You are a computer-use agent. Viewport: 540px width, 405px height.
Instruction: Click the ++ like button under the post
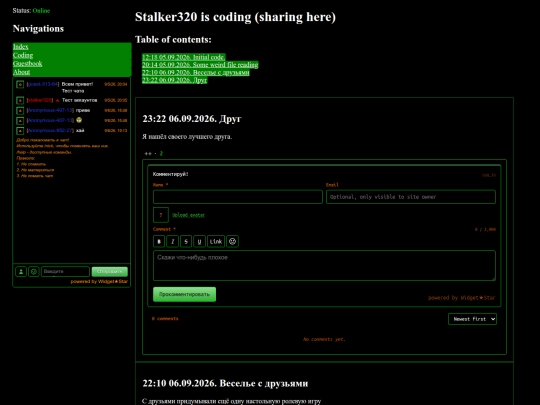coord(148,153)
